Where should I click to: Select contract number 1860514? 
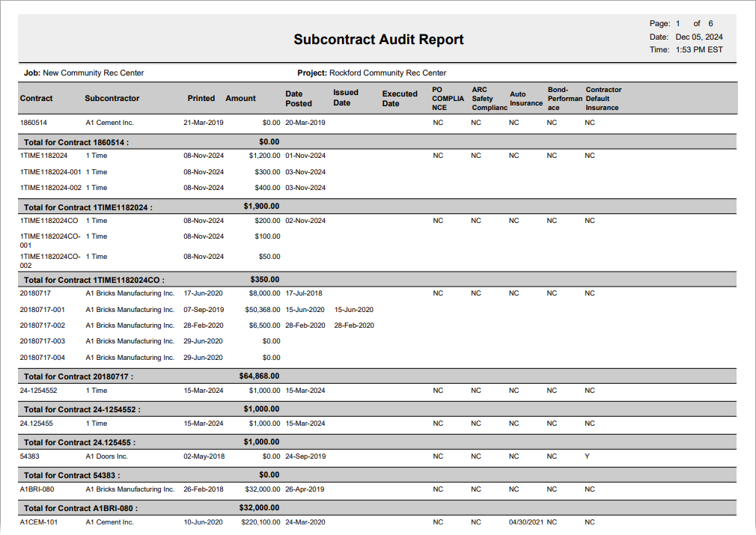pyautogui.click(x=33, y=123)
